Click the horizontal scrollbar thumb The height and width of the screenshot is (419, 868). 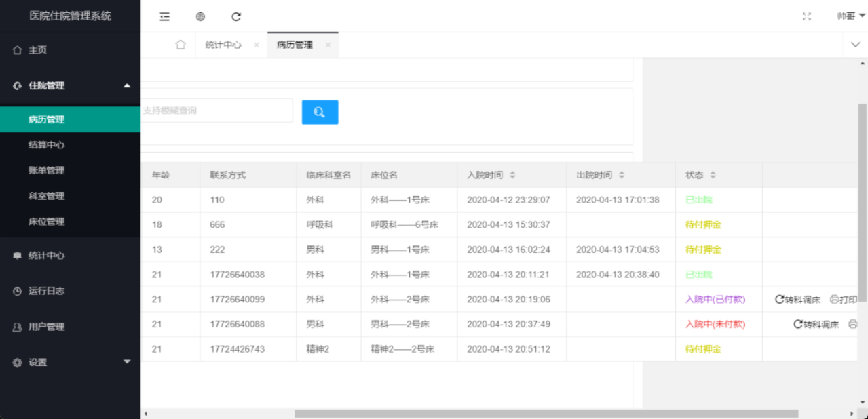[x=546, y=413]
